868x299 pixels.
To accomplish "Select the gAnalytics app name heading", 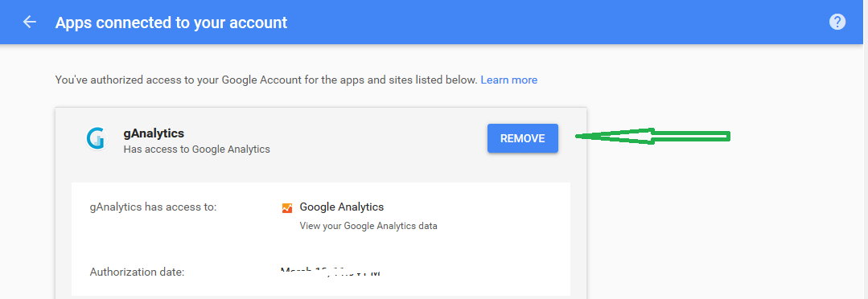I will click(154, 133).
